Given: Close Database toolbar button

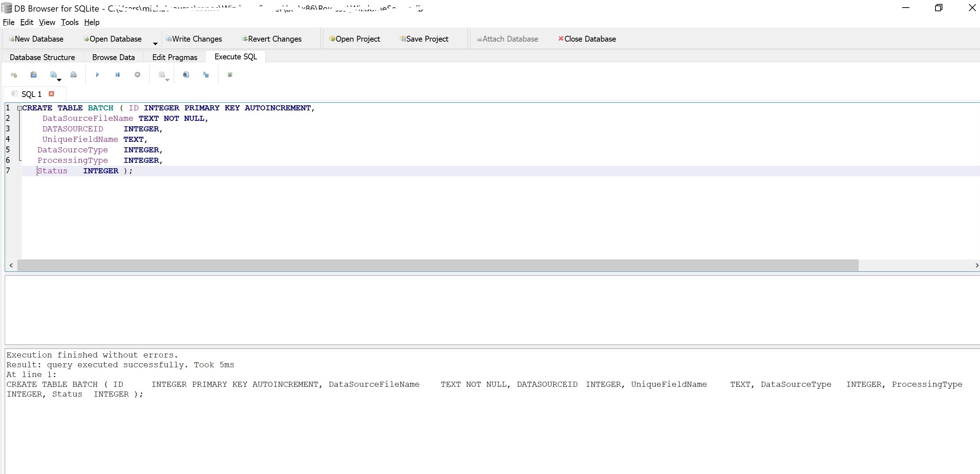Looking at the screenshot, I should 587,39.
